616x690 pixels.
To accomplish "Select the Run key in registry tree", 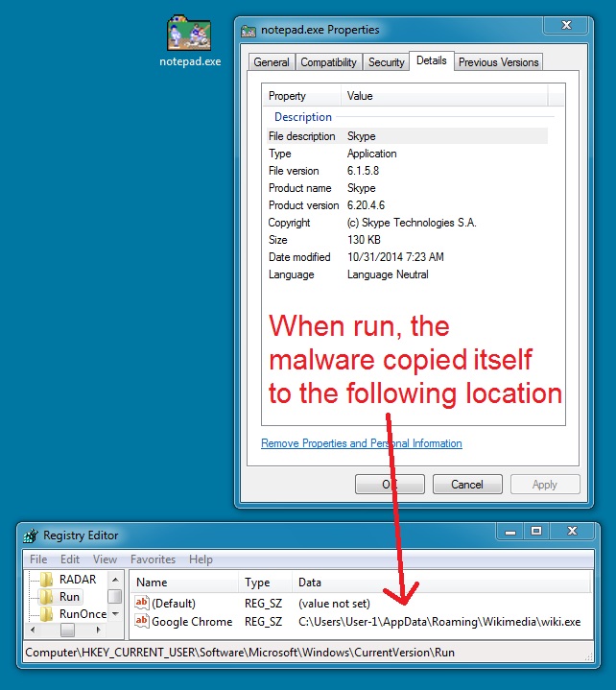I will (x=69, y=597).
